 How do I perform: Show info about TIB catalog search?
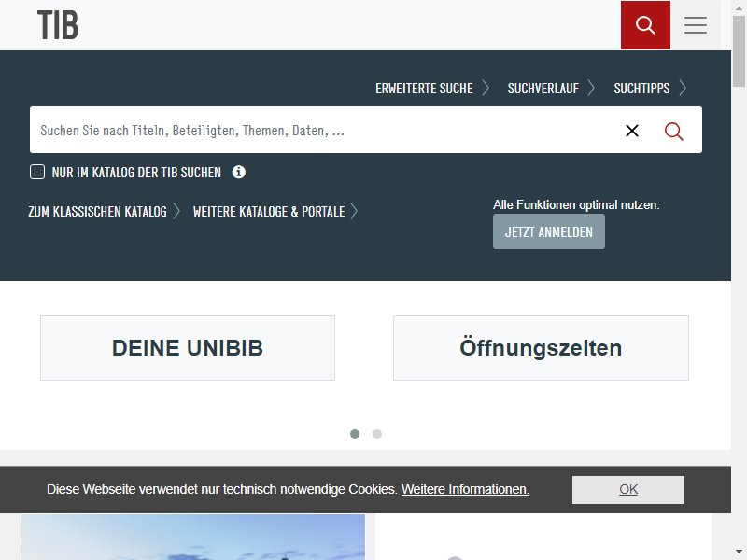coord(239,172)
